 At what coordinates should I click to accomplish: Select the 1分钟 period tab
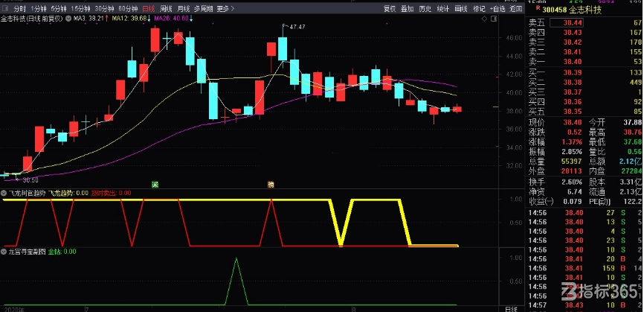click(38, 9)
